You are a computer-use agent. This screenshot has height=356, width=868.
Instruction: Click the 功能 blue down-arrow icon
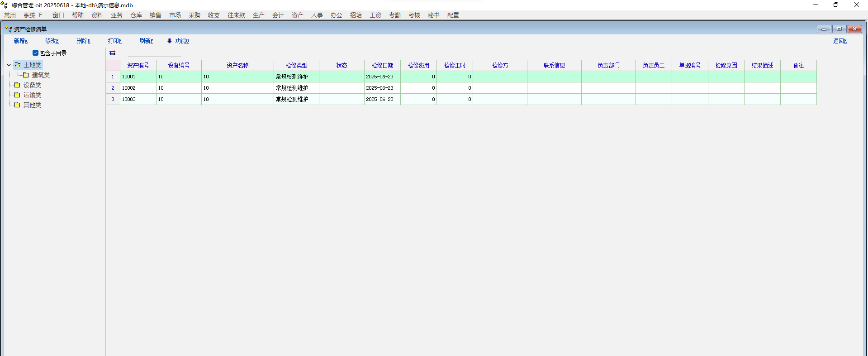click(x=170, y=41)
